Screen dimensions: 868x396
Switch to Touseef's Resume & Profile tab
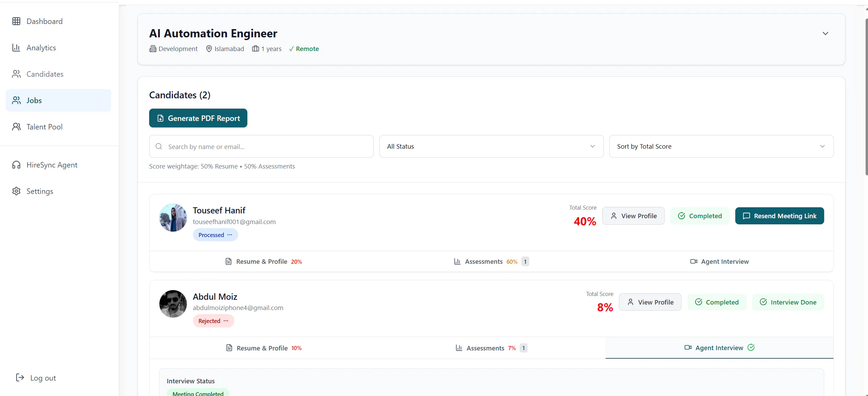263,261
